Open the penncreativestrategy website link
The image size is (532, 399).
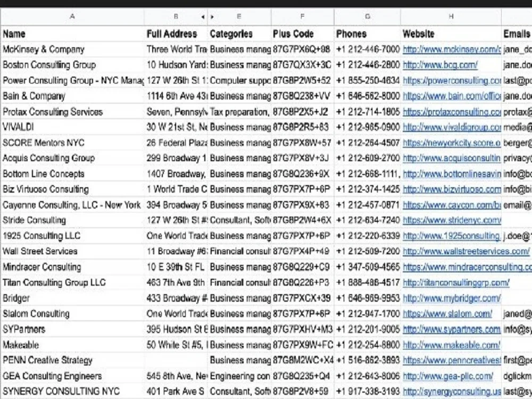pos(452,360)
